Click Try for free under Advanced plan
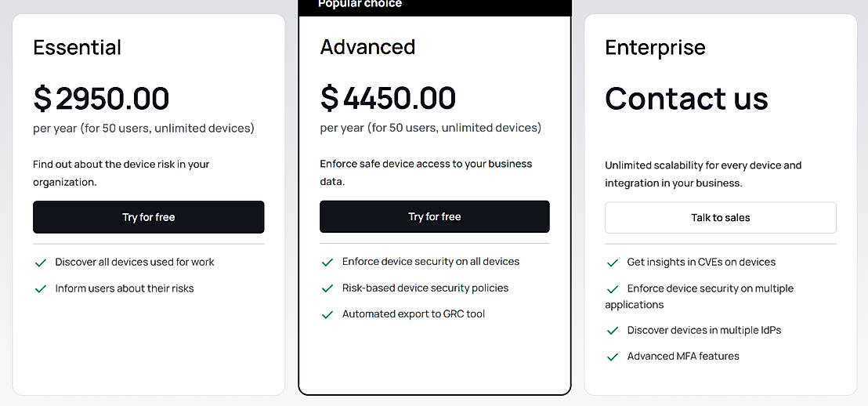 point(434,217)
